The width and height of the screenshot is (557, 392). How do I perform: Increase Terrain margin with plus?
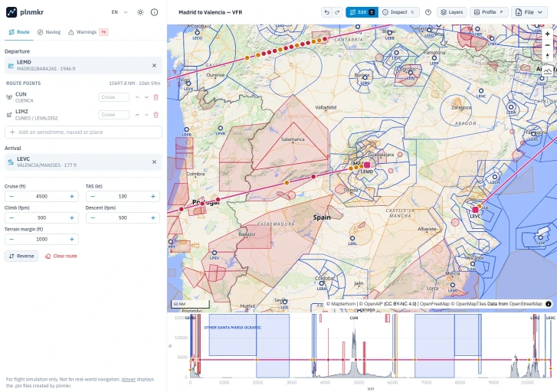tap(72, 240)
